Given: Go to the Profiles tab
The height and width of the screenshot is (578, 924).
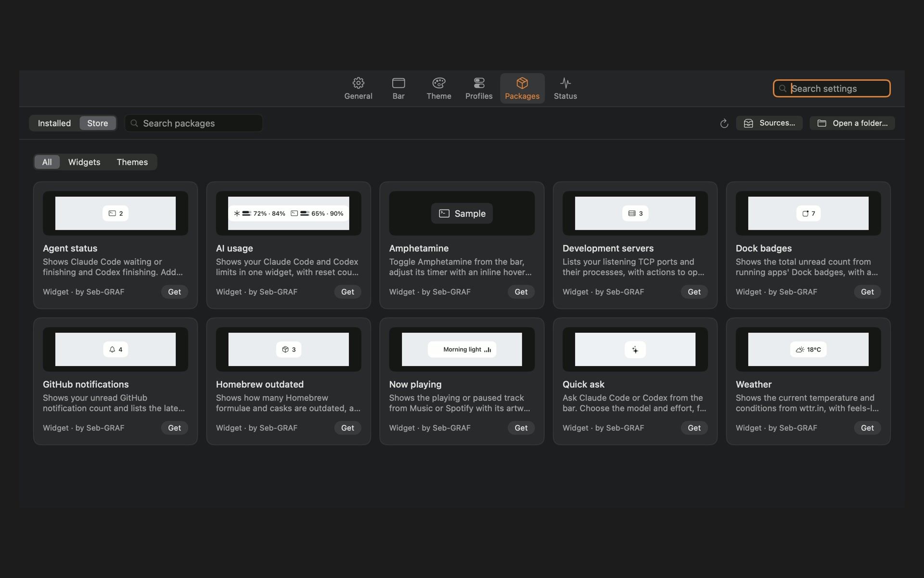Looking at the screenshot, I should (479, 89).
